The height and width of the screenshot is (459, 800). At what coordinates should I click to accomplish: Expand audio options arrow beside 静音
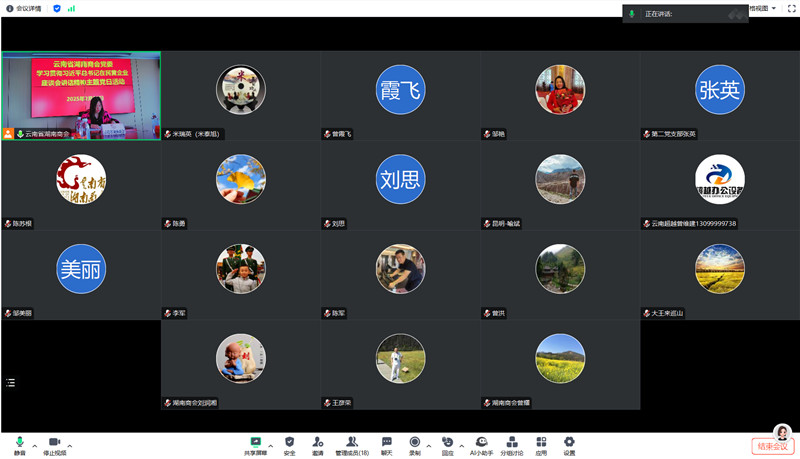34,445
